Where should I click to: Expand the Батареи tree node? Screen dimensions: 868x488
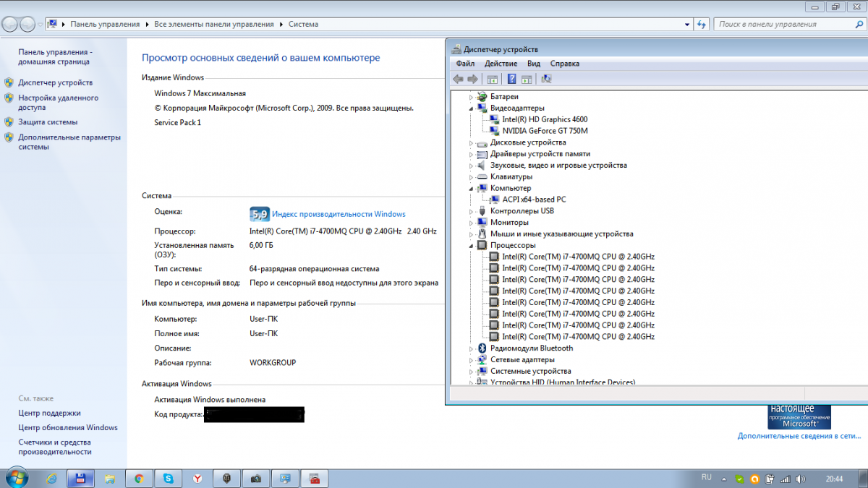point(472,97)
